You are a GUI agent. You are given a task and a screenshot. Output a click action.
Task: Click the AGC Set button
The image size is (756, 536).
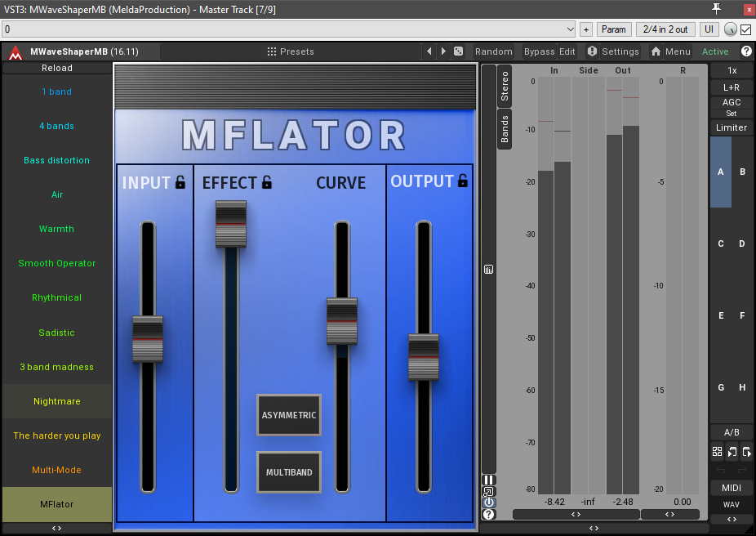(x=732, y=114)
